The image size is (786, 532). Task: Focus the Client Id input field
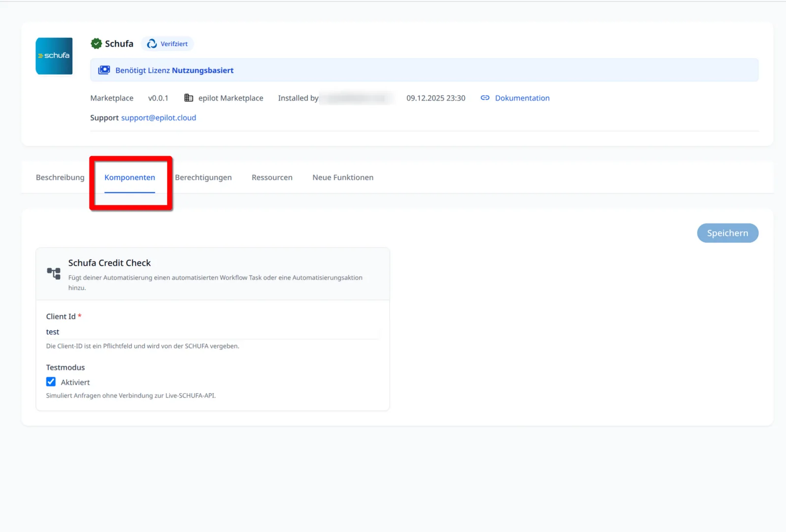213,332
